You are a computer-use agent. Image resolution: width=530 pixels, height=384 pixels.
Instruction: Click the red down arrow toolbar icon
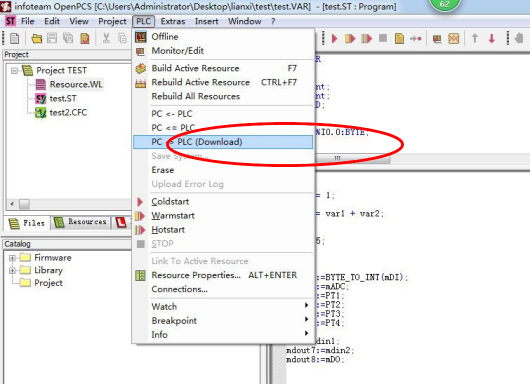pos(491,39)
